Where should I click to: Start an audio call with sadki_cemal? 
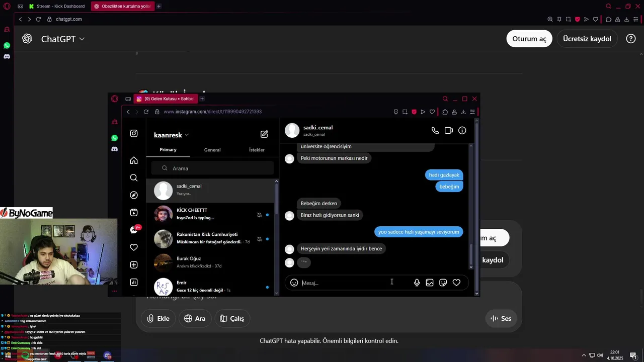[435, 131]
